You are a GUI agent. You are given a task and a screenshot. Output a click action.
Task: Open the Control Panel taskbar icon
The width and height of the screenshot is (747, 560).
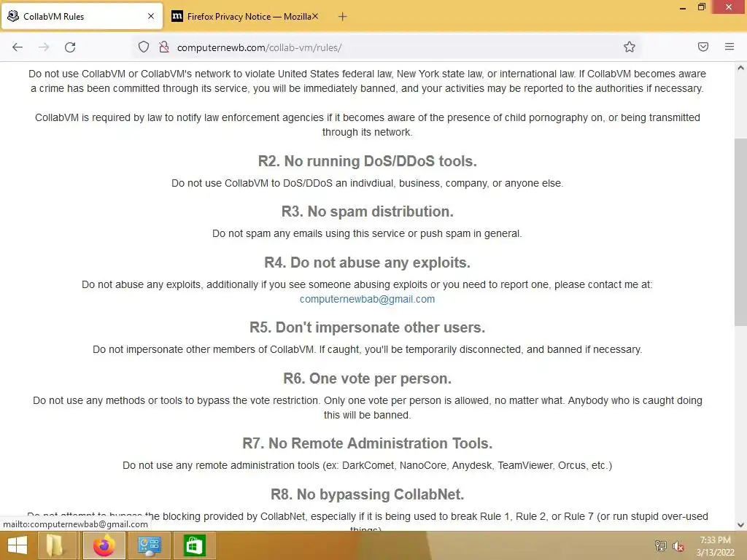[149, 545]
